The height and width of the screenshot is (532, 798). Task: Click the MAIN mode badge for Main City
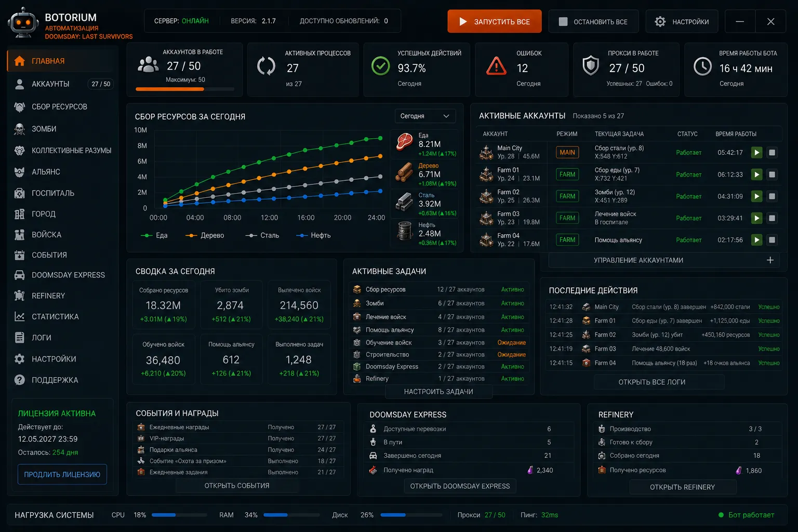(567, 153)
